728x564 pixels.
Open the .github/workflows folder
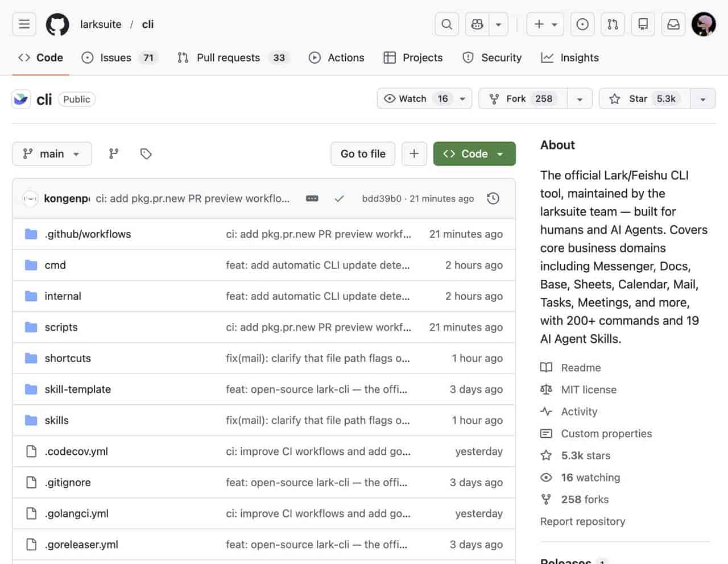(x=88, y=234)
